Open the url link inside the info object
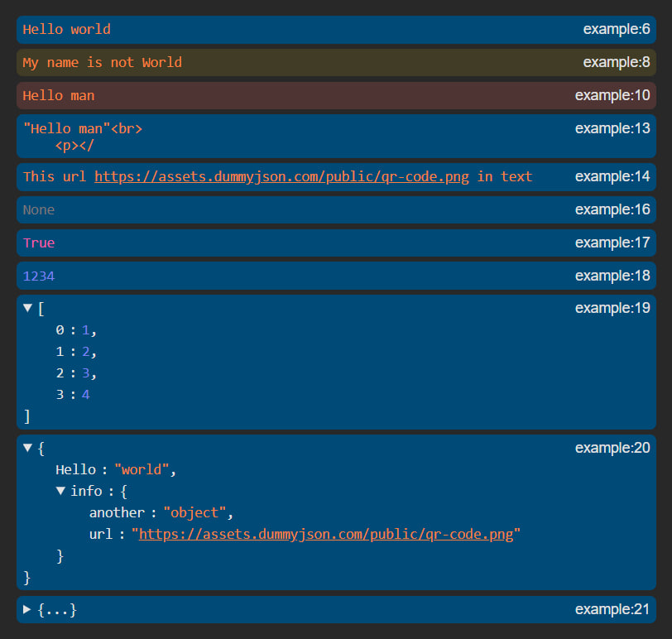 coord(327,534)
